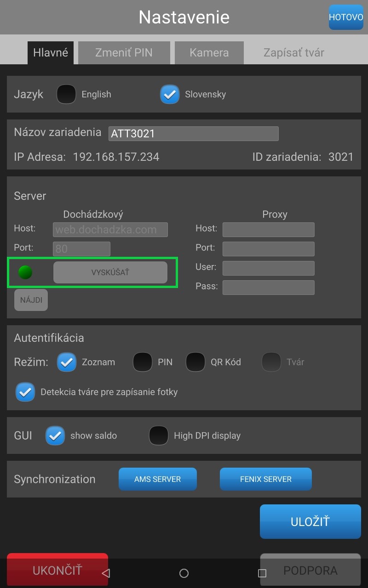368x588 pixels.
Task: Open the Kamera tab
Action: (x=209, y=52)
